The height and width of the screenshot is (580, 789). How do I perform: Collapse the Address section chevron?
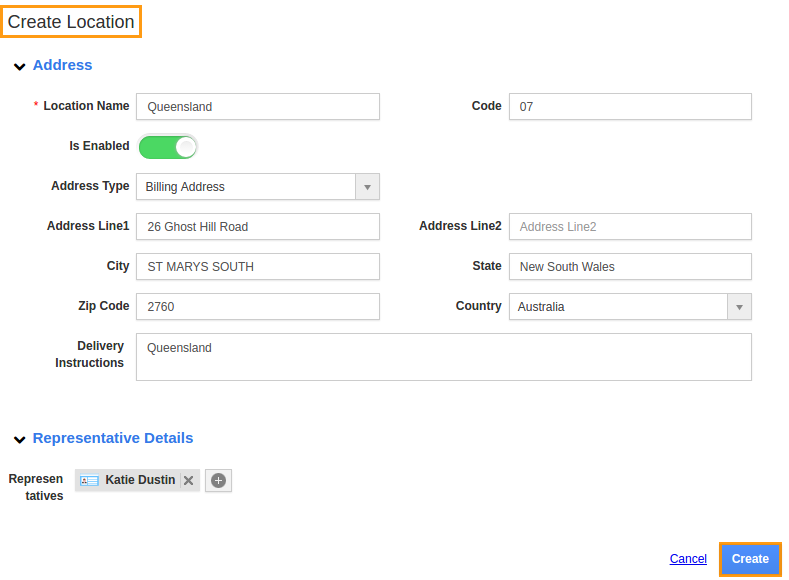[x=19, y=66]
